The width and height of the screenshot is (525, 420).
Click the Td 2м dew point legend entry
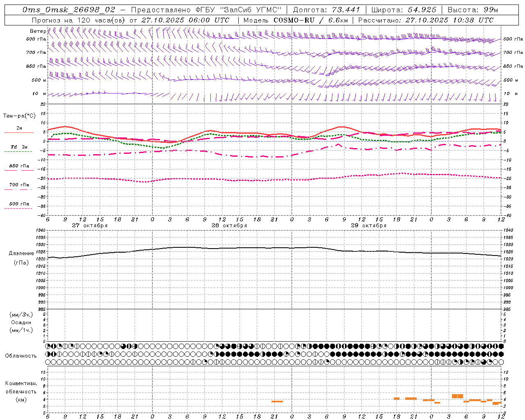tap(19, 147)
